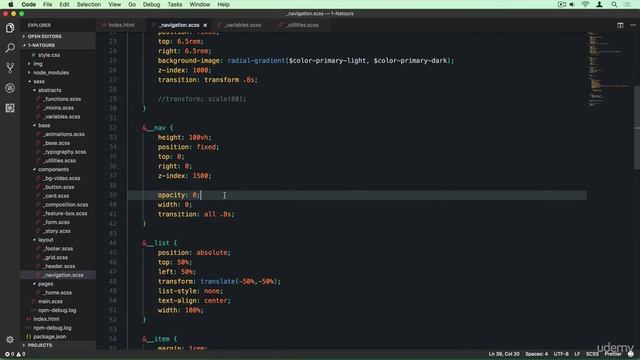Click the user account icon in menu bar
The image size is (640, 360).
pyautogui.click(x=599, y=4)
